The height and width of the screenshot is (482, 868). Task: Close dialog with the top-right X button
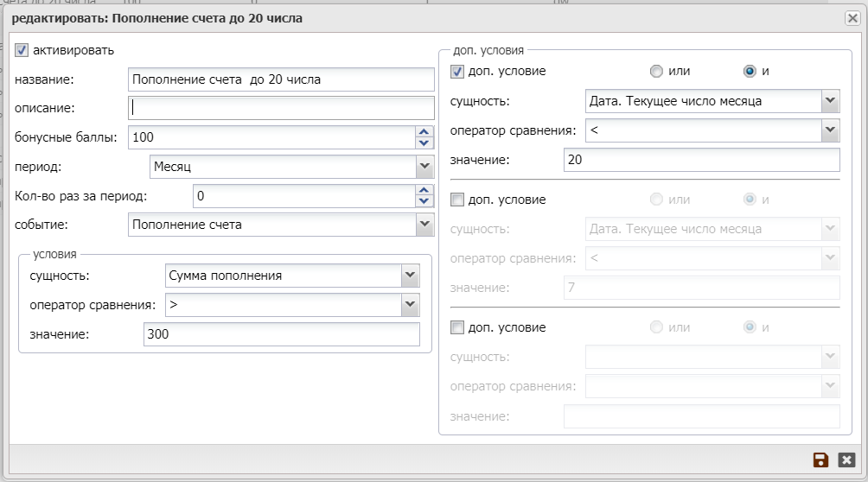[x=852, y=17]
